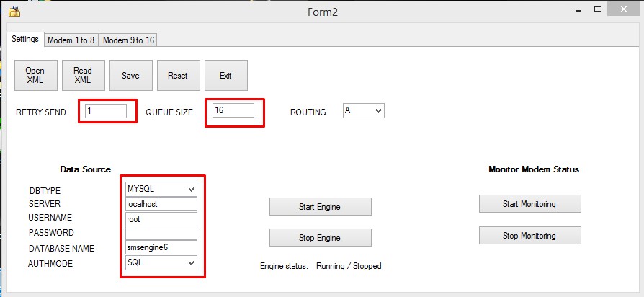The height and width of the screenshot is (297, 644).
Task: Click the ROUTING label
Action: (308, 112)
